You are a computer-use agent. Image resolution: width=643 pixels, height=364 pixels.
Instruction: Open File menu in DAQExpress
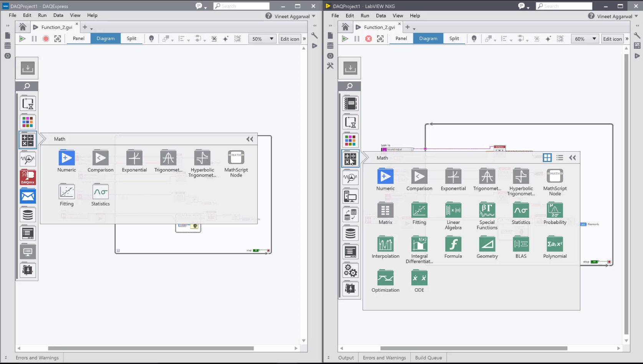(x=13, y=15)
